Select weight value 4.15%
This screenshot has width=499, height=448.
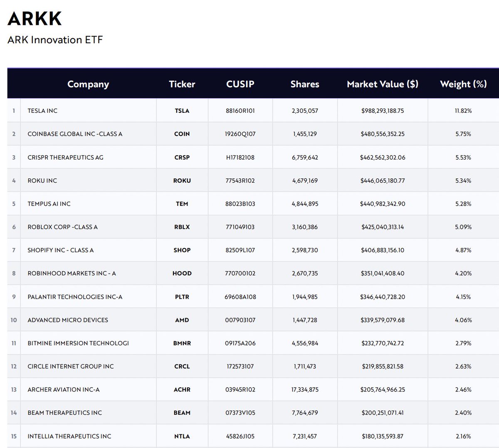[x=463, y=297]
